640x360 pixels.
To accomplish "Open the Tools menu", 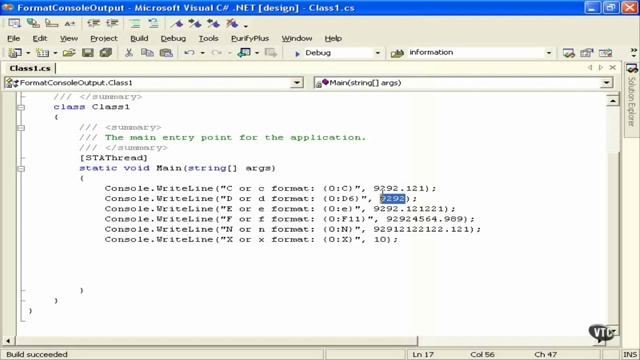I will tap(209, 38).
